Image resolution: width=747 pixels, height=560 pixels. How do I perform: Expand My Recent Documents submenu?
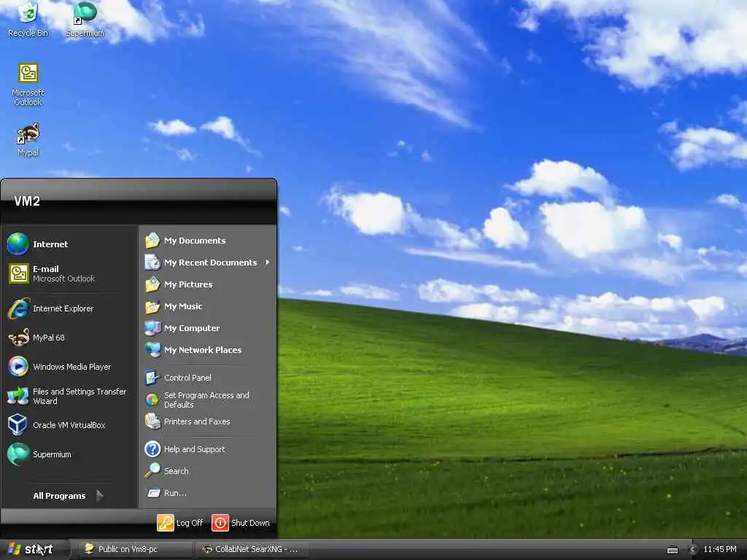(208, 262)
